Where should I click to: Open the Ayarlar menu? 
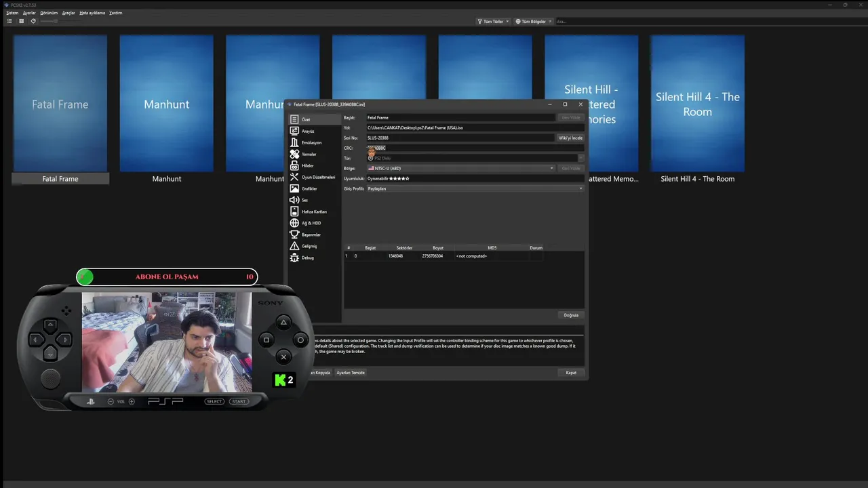pyautogui.click(x=29, y=13)
